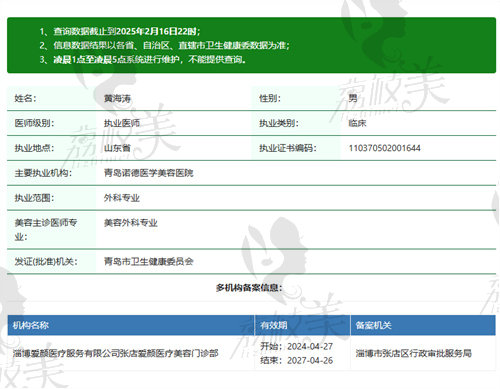Viewport: 500px width, 389px height.
Task: Select the value '临床'
Action: [357, 123]
